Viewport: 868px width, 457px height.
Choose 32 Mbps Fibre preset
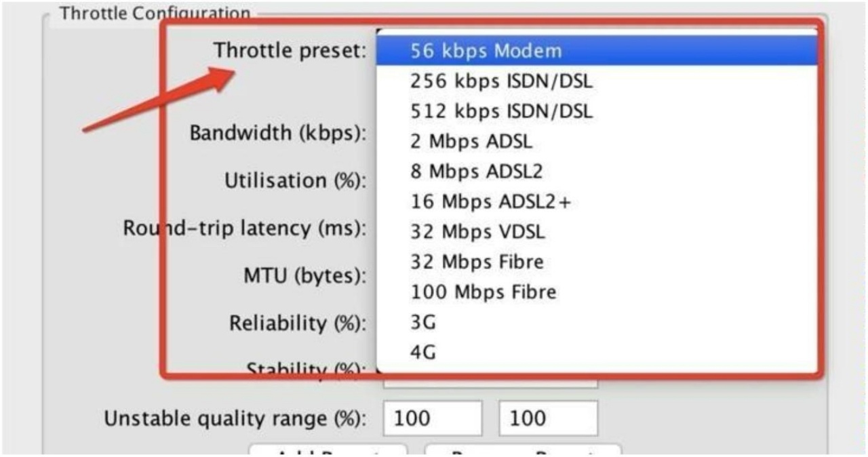click(477, 262)
